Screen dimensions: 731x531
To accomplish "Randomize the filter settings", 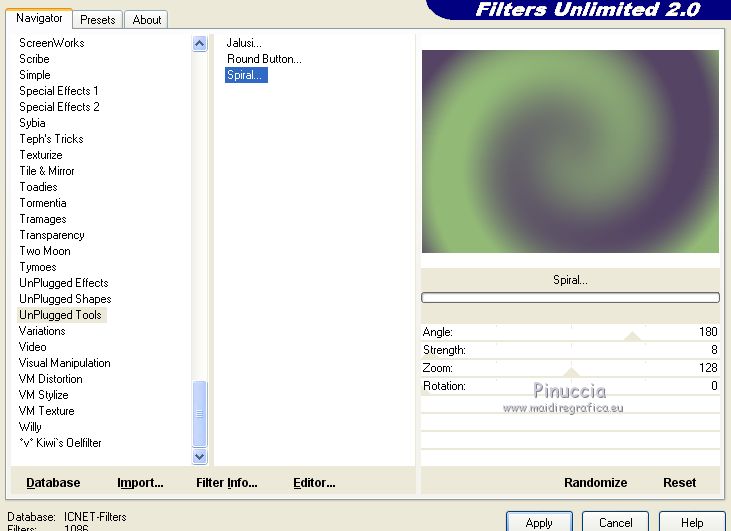I will (595, 483).
